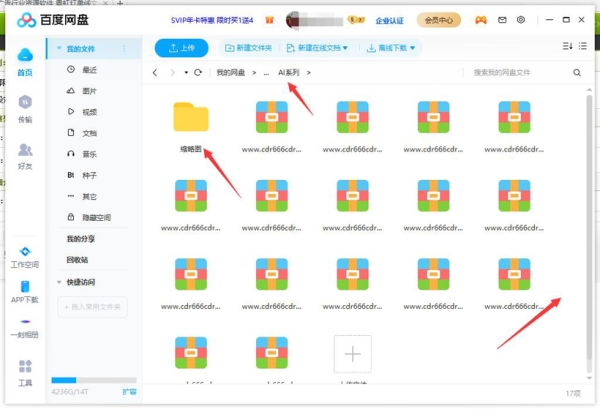Screen dimensions: 600x409
Task: Open the APP下载 icon
Action: click(25, 292)
